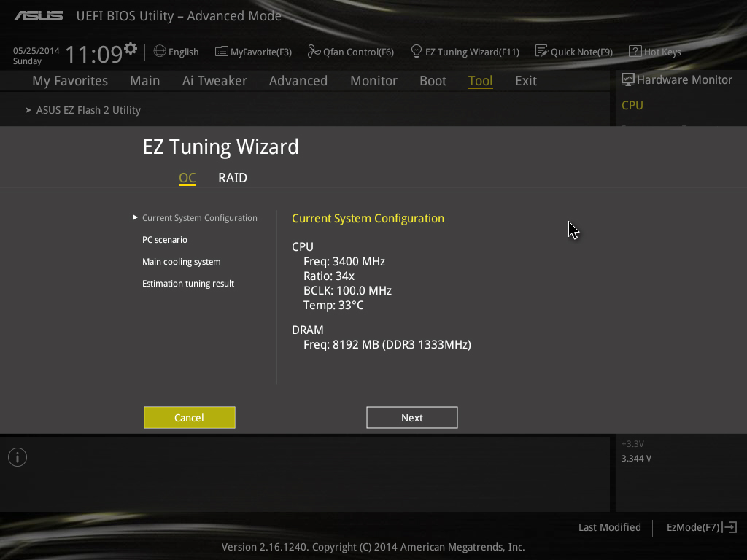Click the EZ Tuning Wizard lightbulb icon
The height and width of the screenshot is (560, 747).
417,52
